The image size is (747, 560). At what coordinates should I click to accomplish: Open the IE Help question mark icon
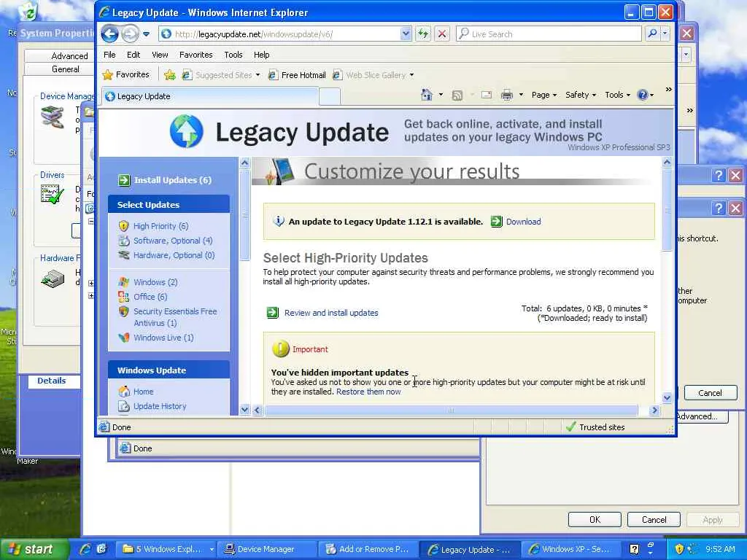point(643,95)
